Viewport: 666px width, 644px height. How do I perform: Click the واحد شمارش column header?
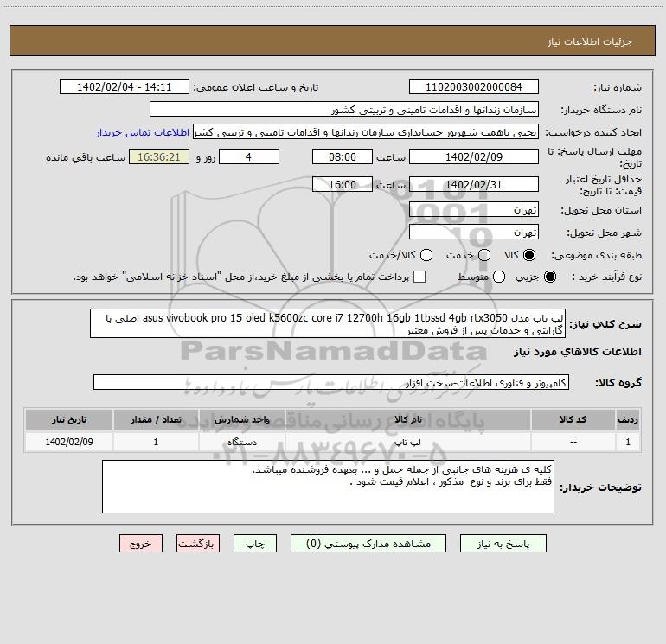pyautogui.click(x=241, y=419)
